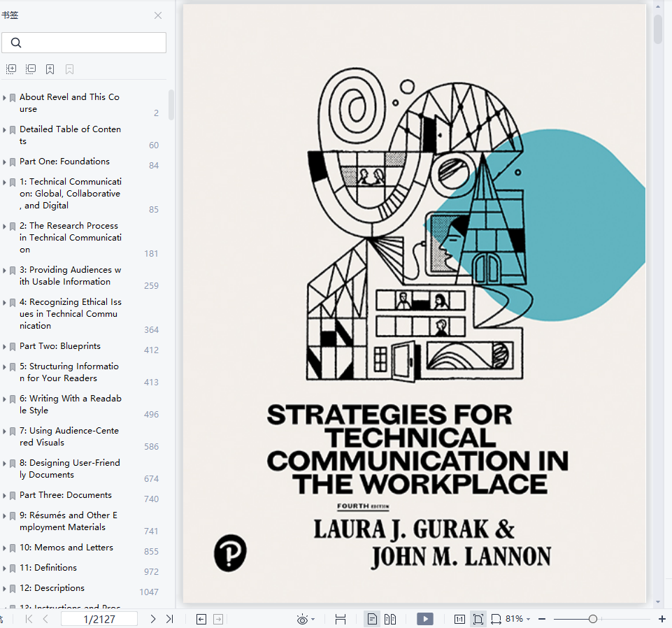Set zoom to actual size 1:1
The height and width of the screenshot is (628, 672).
(459, 619)
